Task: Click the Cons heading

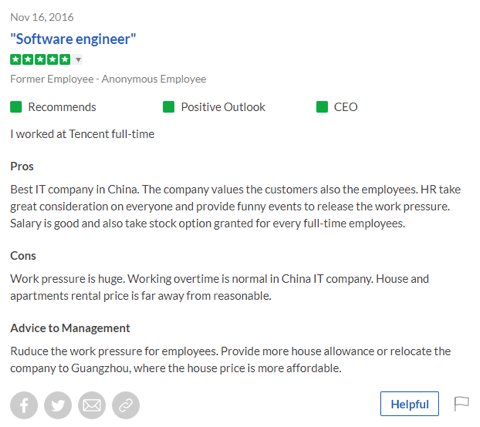Action: pyautogui.click(x=23, y=256)
